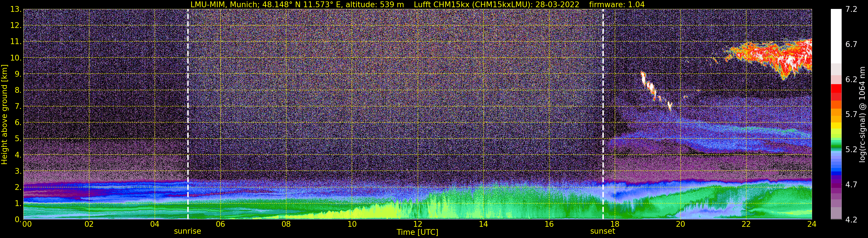Click the height axis tick "4."
The image size is (868, 238).
point(18,155)
